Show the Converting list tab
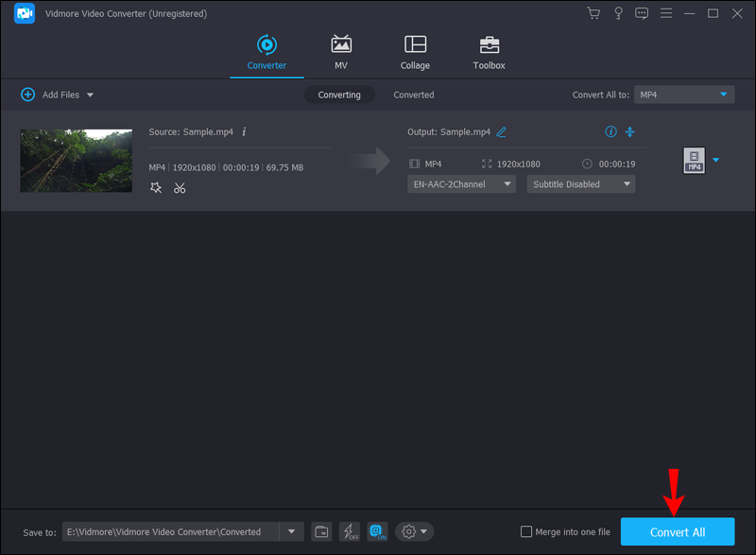This screenshot has height=555, width=756. pyautogui.click(x=339, y=95)
